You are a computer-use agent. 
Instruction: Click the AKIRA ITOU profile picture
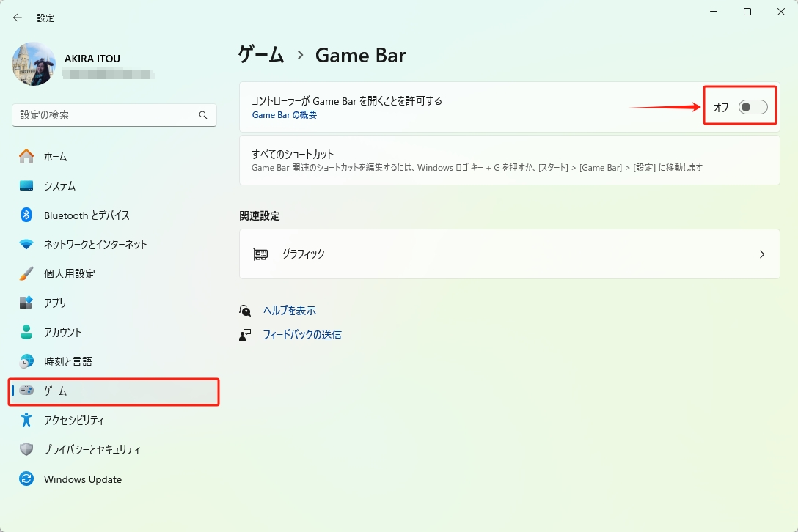coord(34,64)
